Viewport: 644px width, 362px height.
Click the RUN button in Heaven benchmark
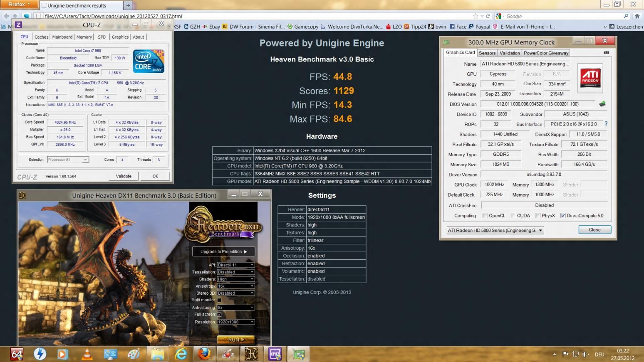pos(236,340)
